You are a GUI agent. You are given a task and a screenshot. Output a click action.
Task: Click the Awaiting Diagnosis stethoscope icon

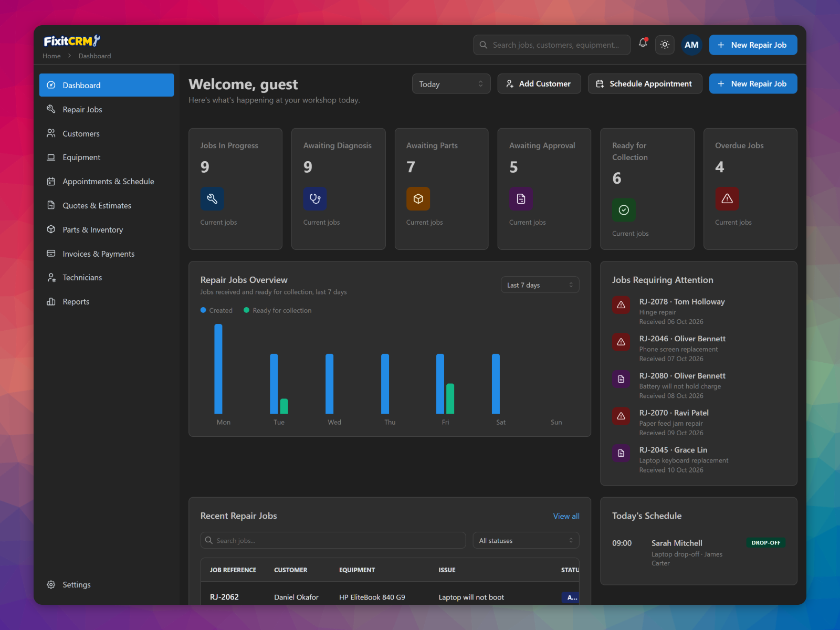(x=315, y=198)
